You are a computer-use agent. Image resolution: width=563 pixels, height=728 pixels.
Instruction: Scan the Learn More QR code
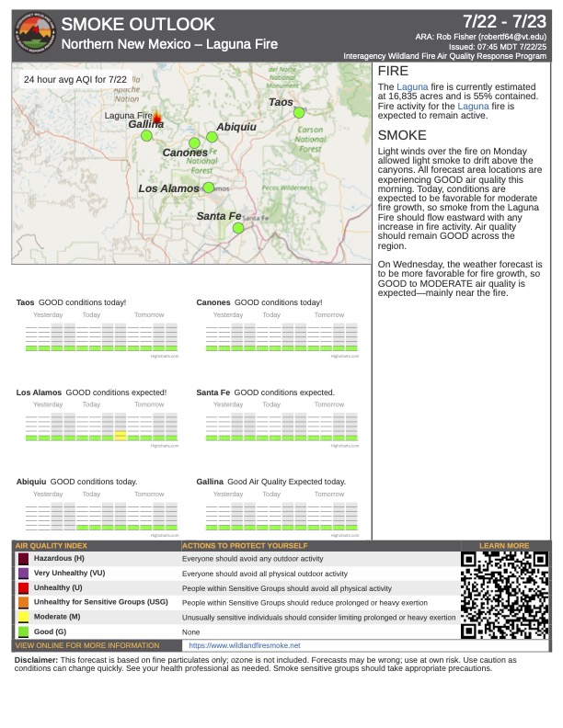click(504, 595)
